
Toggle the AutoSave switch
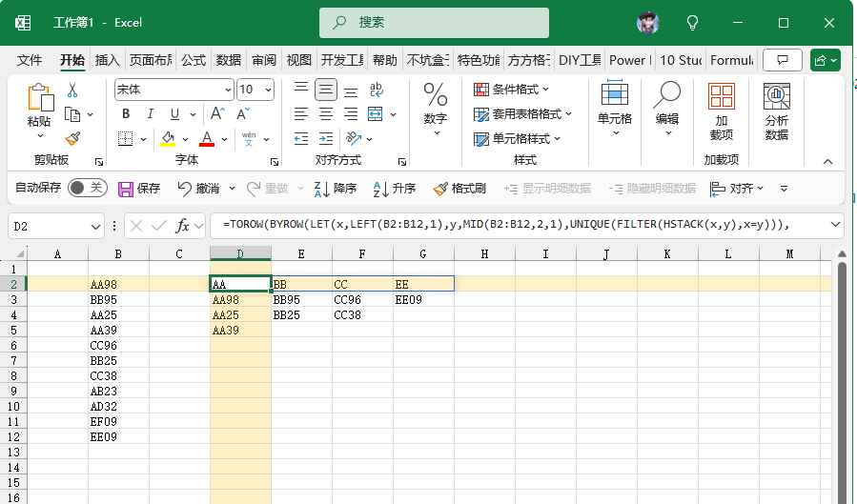coord(88,188)
